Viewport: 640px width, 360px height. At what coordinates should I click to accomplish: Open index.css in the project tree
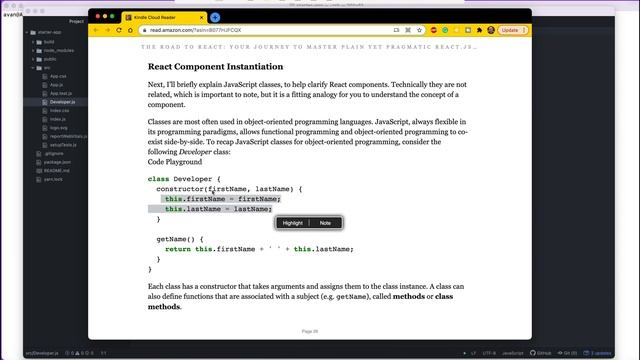click(59, 111)
